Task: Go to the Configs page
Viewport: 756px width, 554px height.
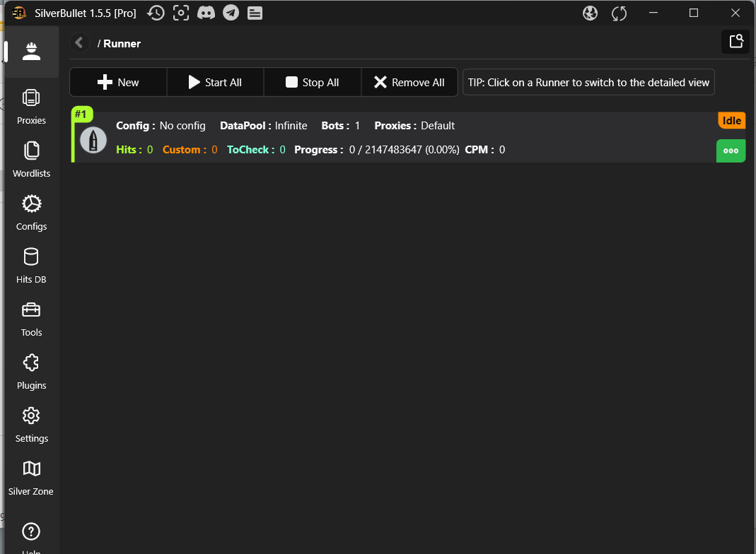Action: 31,212
